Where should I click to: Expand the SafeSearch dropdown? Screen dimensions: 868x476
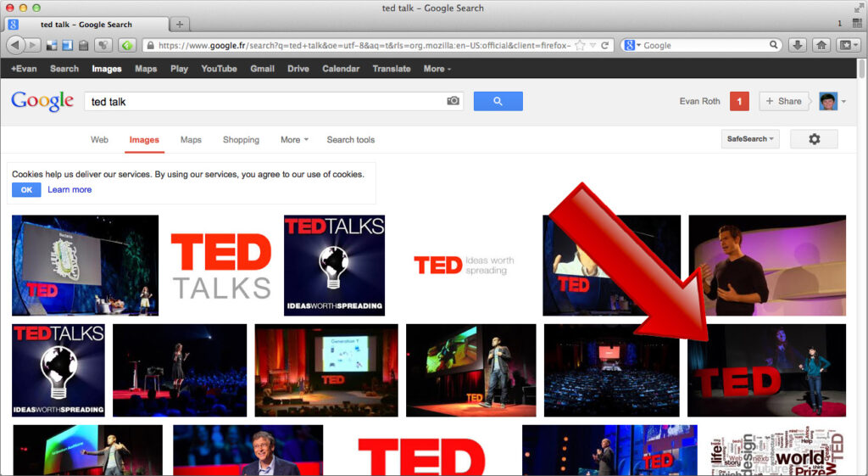click(x=749, y=139)
